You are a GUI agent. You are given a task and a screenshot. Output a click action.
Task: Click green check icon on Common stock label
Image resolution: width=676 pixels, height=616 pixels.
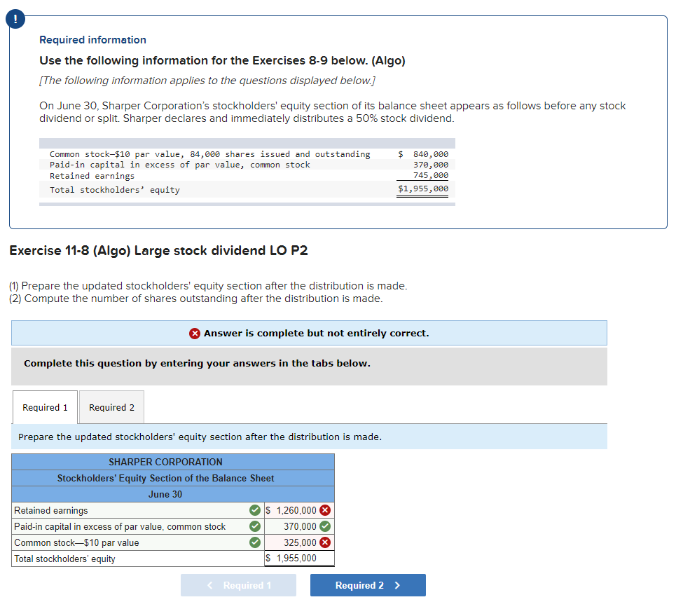[255, 542]
